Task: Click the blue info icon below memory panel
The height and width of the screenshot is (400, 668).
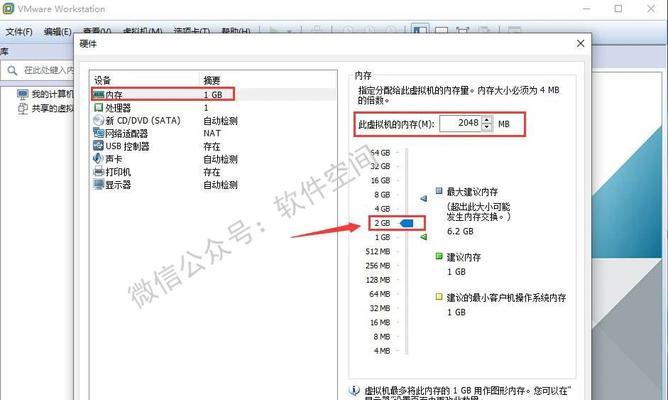Action: (x=354, y=390)
